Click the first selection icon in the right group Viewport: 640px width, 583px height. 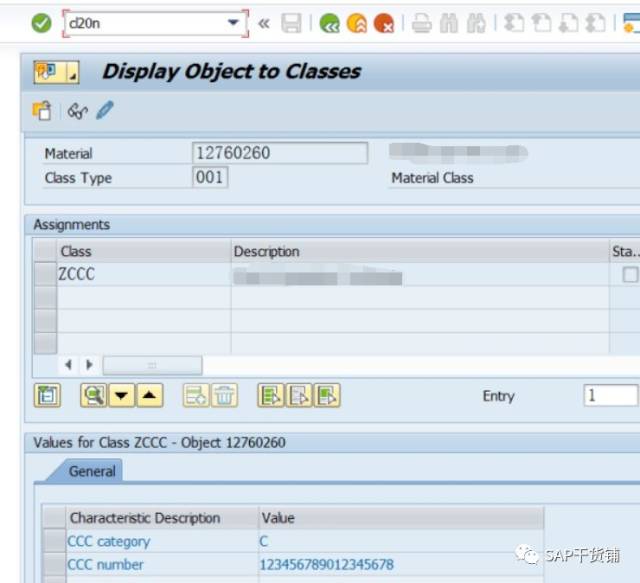click(271, 395)
